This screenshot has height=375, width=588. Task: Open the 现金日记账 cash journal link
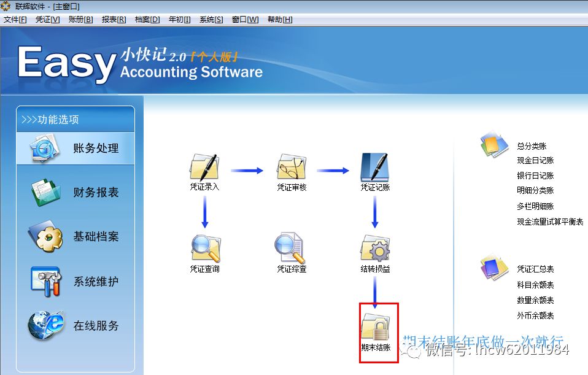tap(535, 161)
